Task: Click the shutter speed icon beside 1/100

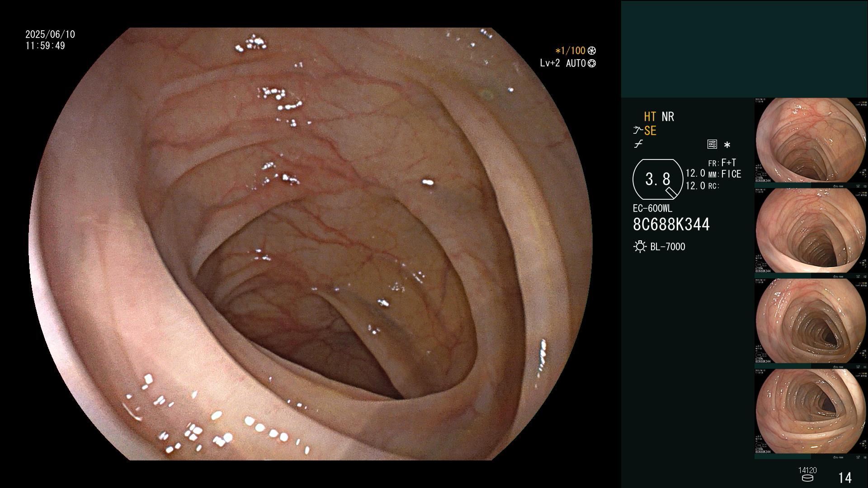Action: coord(592,51)
